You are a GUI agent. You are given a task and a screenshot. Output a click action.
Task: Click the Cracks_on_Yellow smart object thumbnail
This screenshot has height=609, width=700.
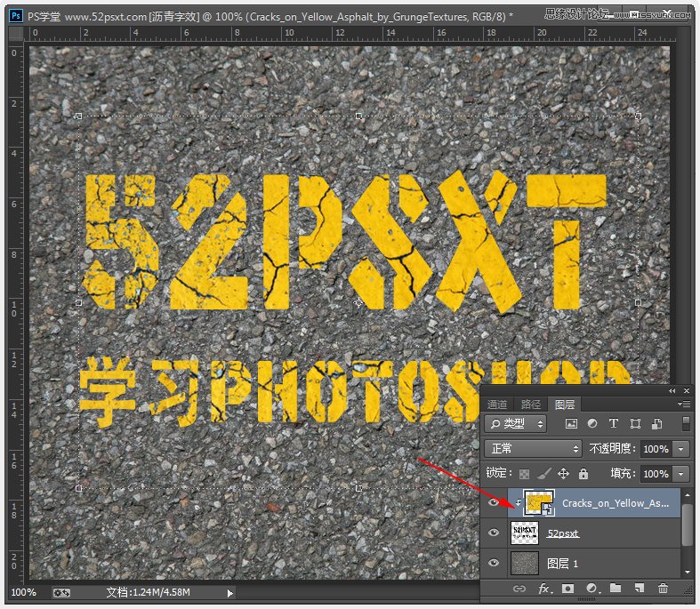[539, 503]
